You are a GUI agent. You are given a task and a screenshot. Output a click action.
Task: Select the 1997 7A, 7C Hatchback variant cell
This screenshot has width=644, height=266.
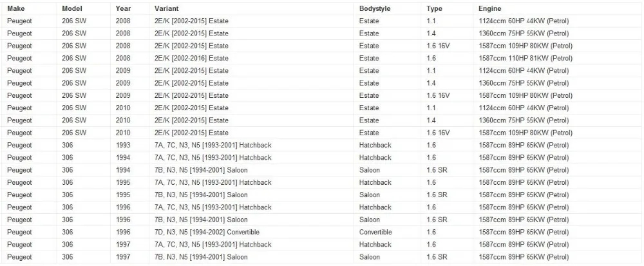(251, 245)
